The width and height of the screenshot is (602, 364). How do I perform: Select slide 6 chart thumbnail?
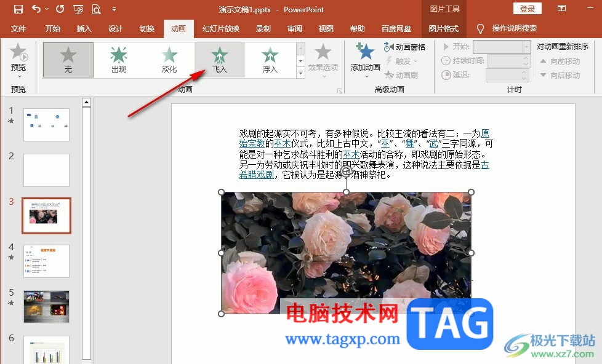click(46, 350)
